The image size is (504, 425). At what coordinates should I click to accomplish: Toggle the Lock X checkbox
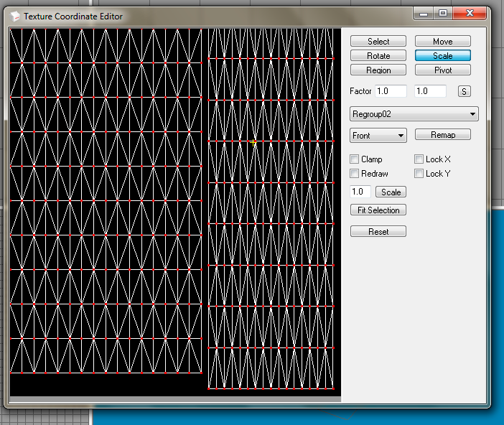(x=419, y=159)
